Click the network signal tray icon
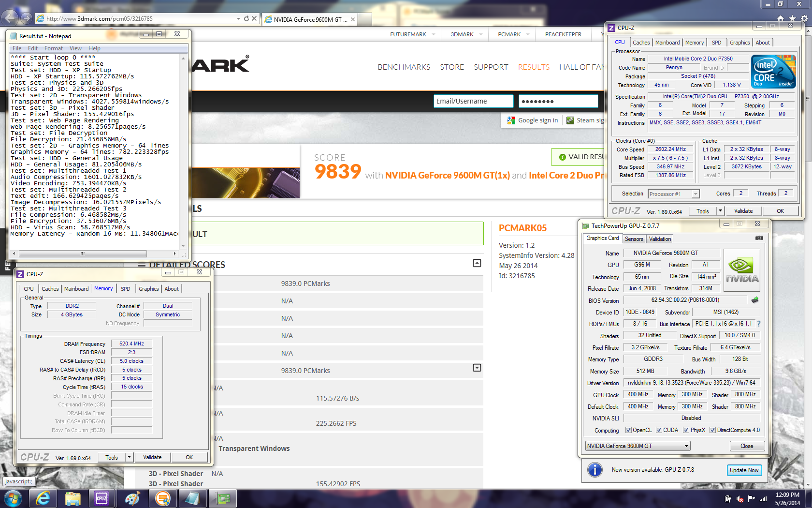The width and height of the screenshot is (812, 508). point(763,499)
